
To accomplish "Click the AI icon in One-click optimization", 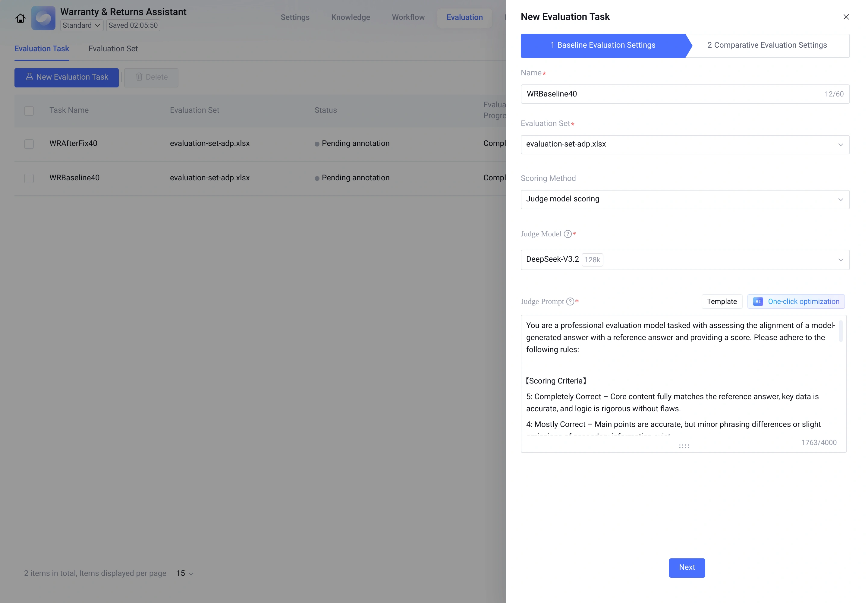I will coord(758,301).
